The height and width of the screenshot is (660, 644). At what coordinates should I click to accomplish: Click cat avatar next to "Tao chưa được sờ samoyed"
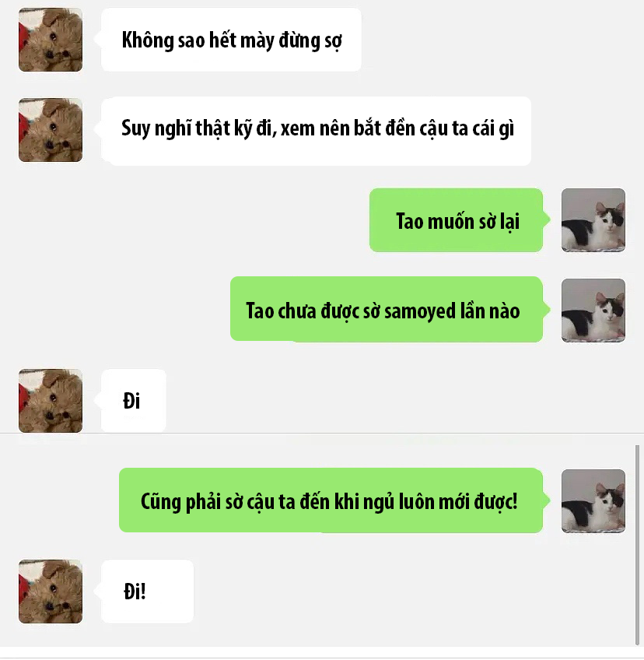tap(593, 311)
